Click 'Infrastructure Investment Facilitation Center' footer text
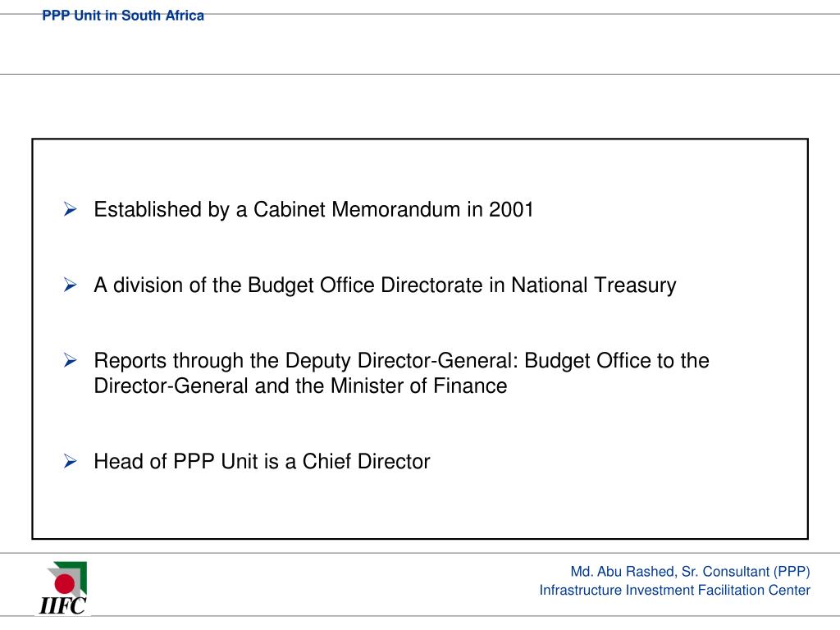This screenshot has height=630, width=840. click(674, 590)
